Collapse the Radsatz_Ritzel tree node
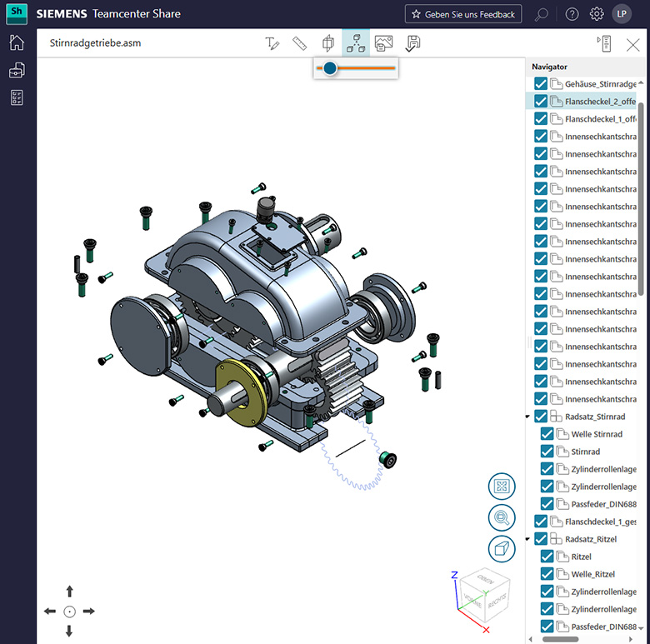Image resolution: width=650 pixels, height=644 pixels. (527, 539)
